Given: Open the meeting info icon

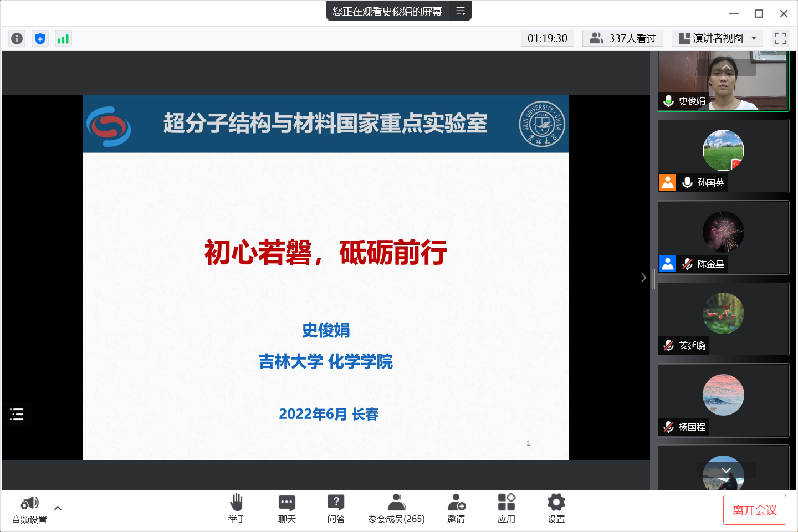Looking at the screenshot, I should (x=17, y=38).
